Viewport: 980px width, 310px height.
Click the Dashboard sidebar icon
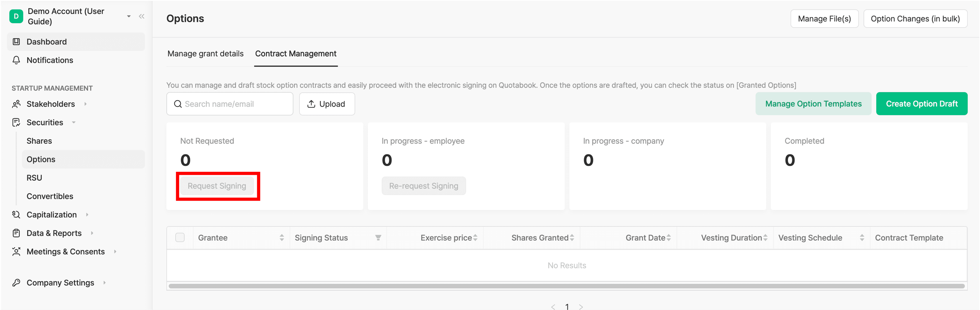[x=16, y=42]
